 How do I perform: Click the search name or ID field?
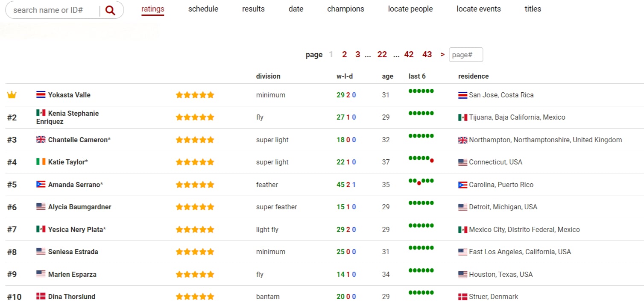pyautogui.click(x=53, y=10)
